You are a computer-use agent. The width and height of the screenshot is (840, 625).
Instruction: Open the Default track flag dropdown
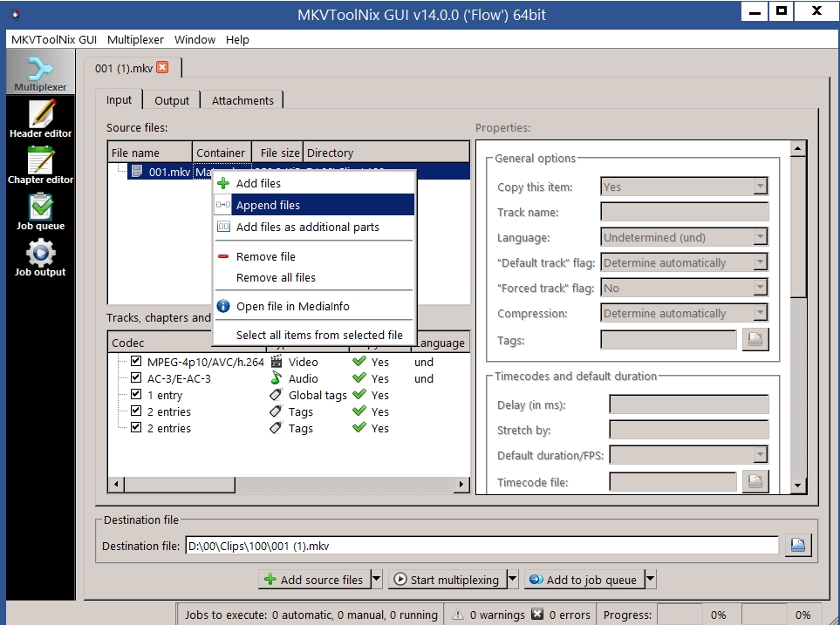(684, 262)
